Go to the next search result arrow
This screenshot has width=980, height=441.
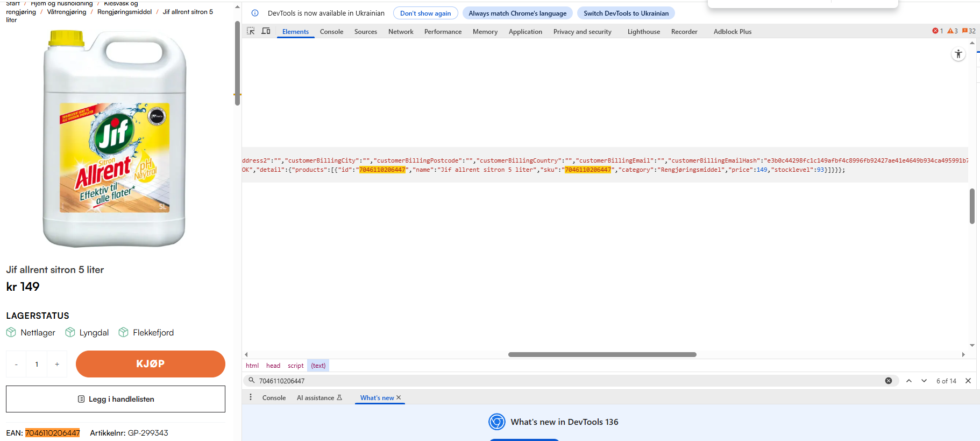click(x=924, y=381)
